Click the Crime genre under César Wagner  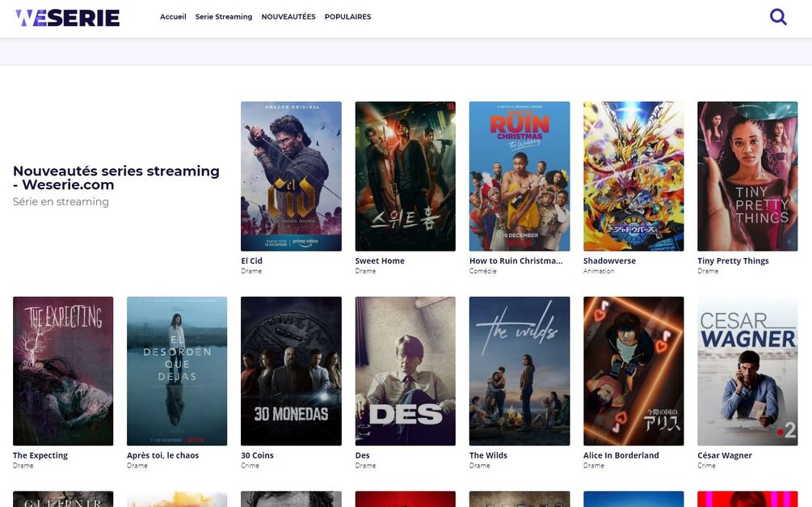[x=706, y=466]
